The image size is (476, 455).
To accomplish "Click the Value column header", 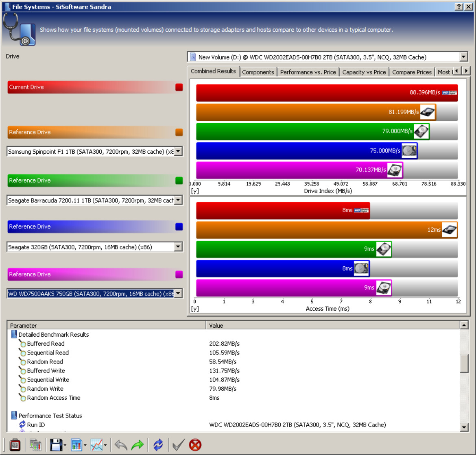I will [333, 325].
